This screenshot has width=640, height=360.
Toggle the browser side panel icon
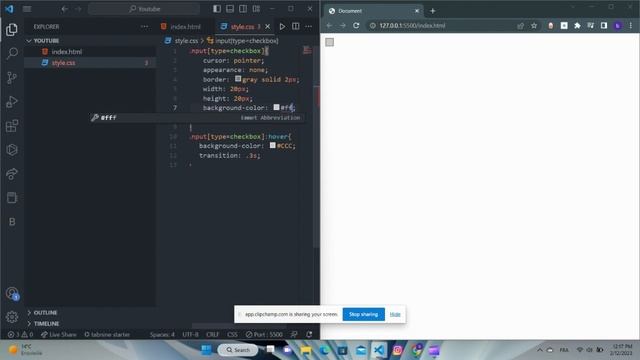604,26
